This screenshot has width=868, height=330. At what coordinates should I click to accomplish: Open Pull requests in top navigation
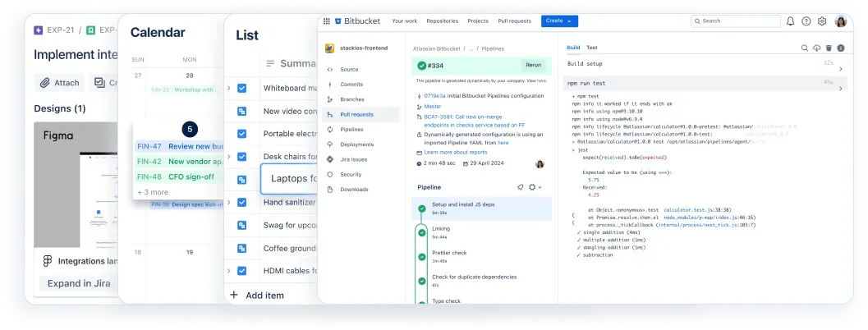(514, 21)
